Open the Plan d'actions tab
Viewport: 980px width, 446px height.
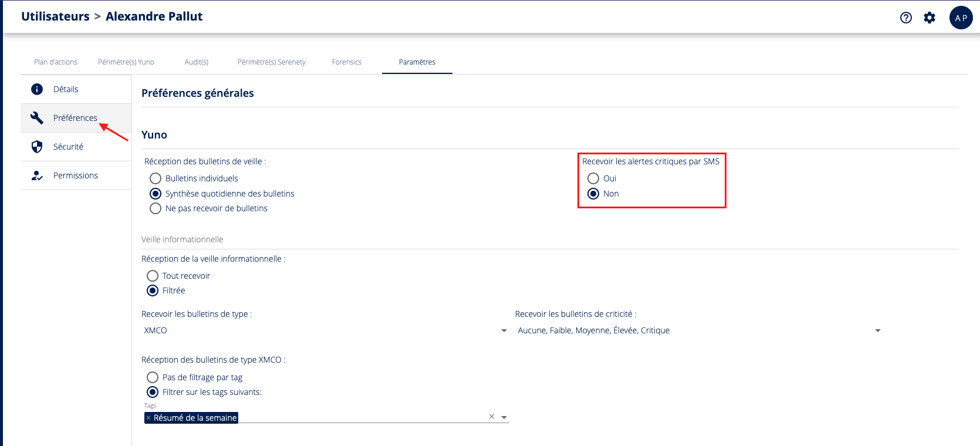coord(56,62)
